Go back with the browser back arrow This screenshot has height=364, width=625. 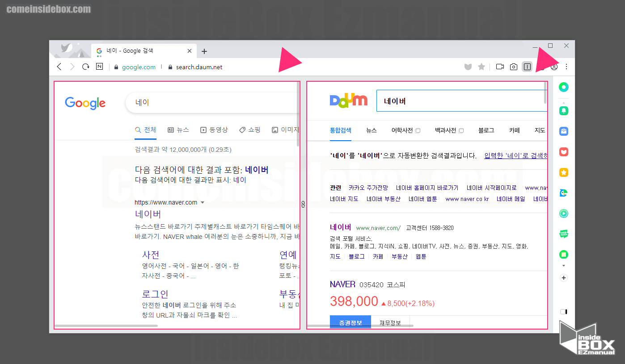point(59,67)
